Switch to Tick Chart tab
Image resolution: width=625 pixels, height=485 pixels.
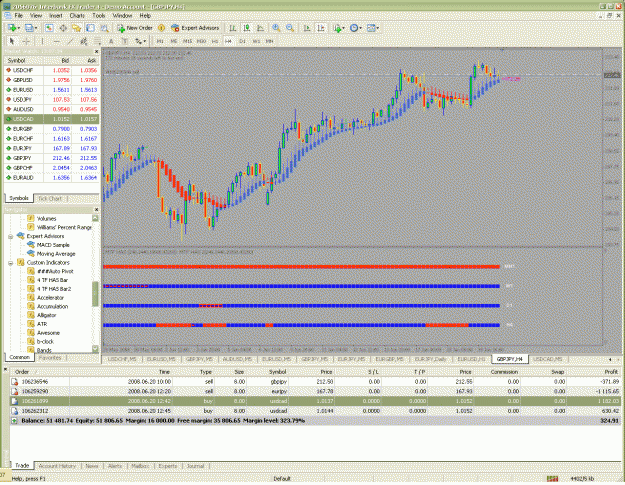tap(50, 198)
